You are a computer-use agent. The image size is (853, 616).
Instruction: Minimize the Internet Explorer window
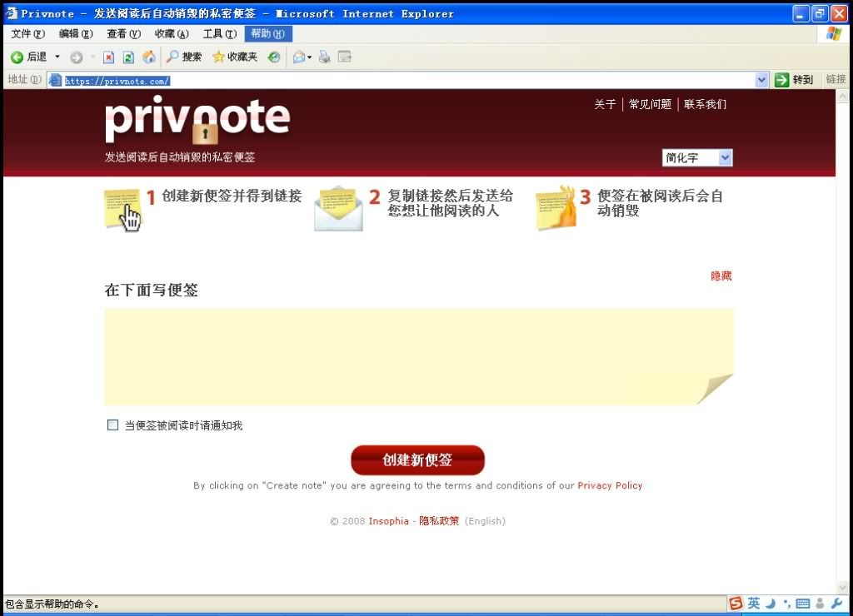801,13
